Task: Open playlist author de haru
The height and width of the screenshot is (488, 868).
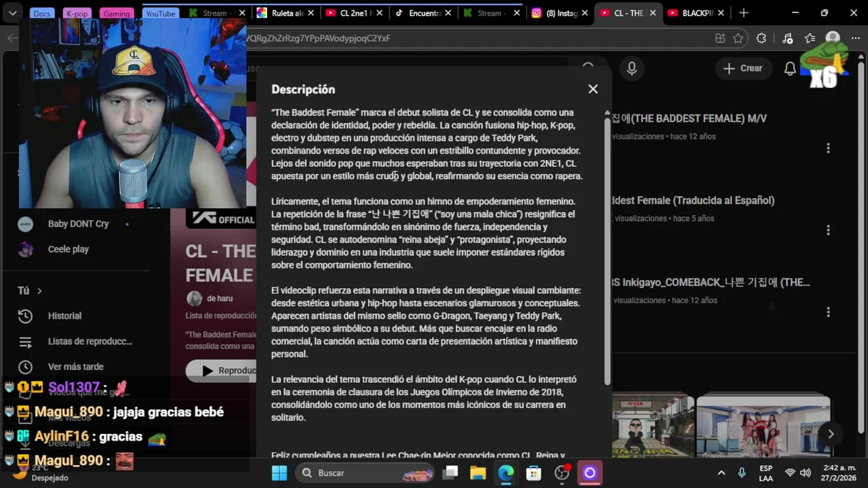Action: click(220, 299)
